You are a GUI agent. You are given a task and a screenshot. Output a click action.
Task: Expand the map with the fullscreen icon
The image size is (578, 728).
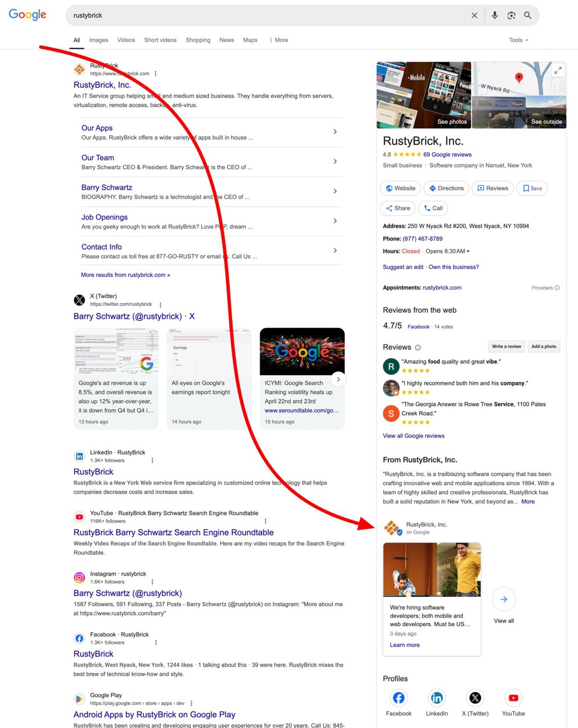[558, 70]
